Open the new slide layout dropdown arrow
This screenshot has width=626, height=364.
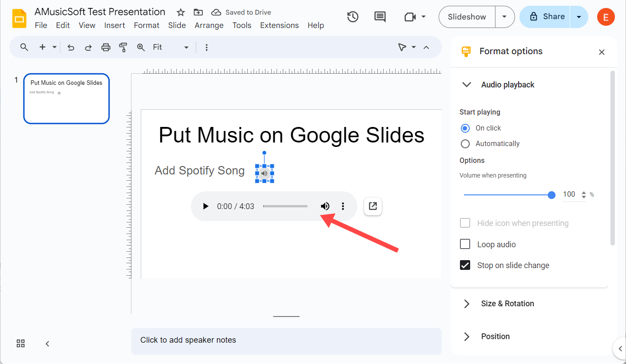[x=55, y=47]
